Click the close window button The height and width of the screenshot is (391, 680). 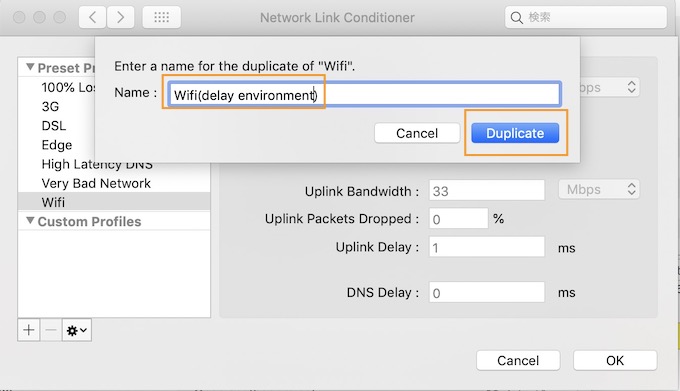[20, 17]
